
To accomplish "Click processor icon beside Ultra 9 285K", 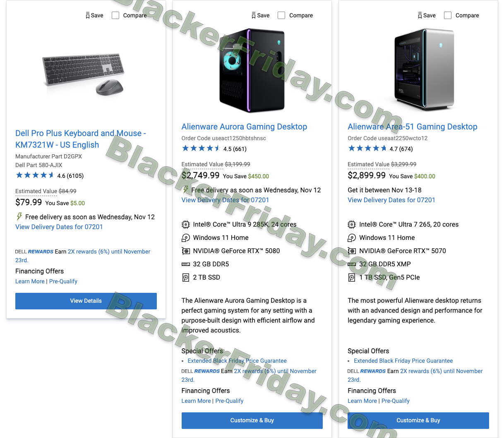I will click(x=186, y=225).
